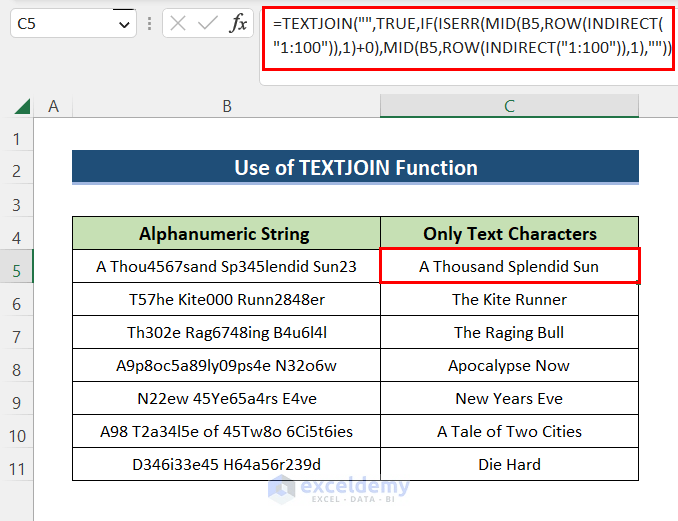Select cell 'New Years Eve'
Screen dimensions: 678x521
pos(509,398)
